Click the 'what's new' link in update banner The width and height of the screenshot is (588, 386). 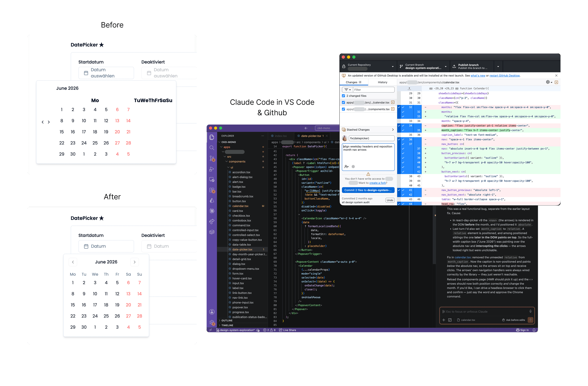478,76
